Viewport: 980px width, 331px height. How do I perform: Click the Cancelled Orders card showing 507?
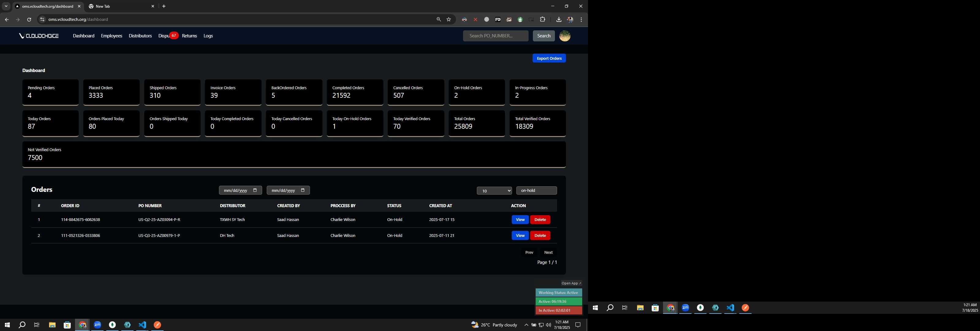[416, 92]
